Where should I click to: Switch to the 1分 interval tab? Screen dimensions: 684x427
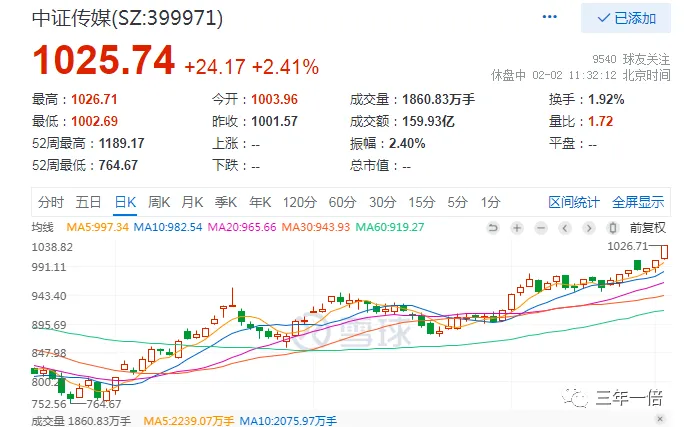point(490,202)
